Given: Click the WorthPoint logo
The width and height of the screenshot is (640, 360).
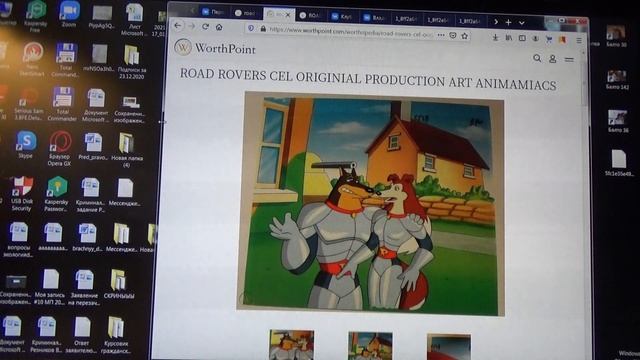Looking at the screenshot, I should point(215,48).
